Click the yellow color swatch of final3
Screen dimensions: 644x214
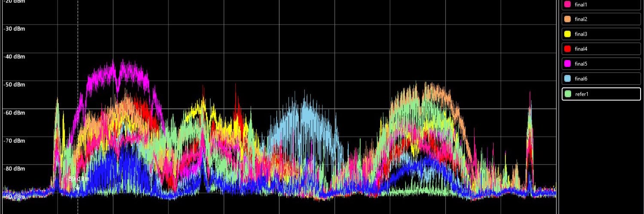coord(567,34)
